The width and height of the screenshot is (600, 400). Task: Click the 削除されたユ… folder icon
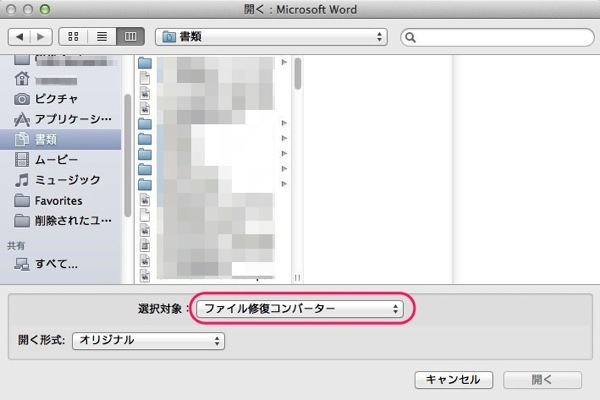22,220
